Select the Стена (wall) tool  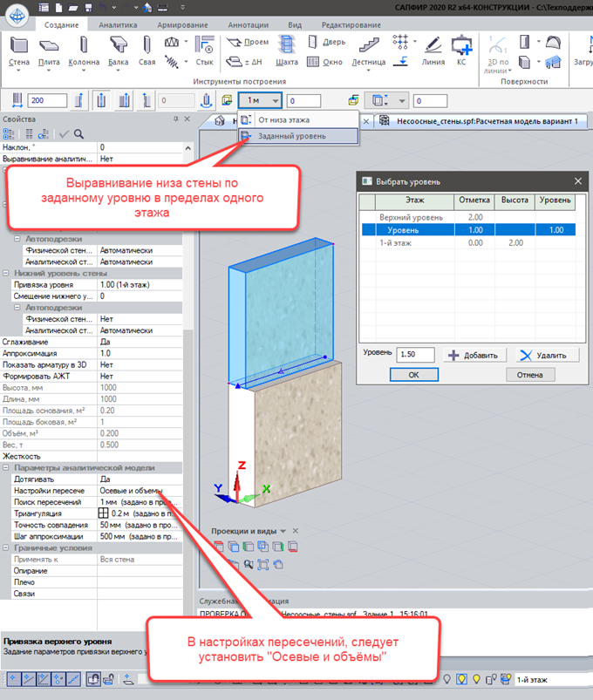coord(19,52)
